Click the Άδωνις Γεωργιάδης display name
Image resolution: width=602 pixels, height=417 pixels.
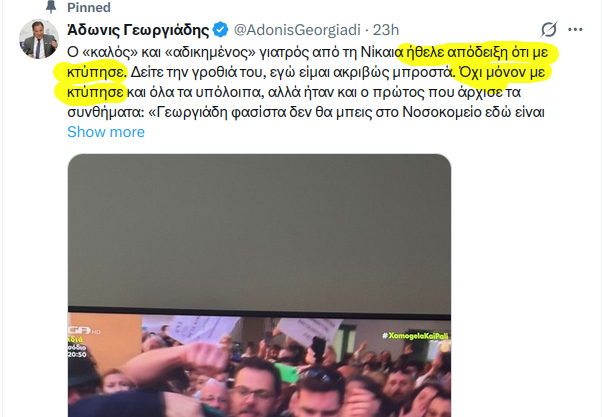coord(138,30)
